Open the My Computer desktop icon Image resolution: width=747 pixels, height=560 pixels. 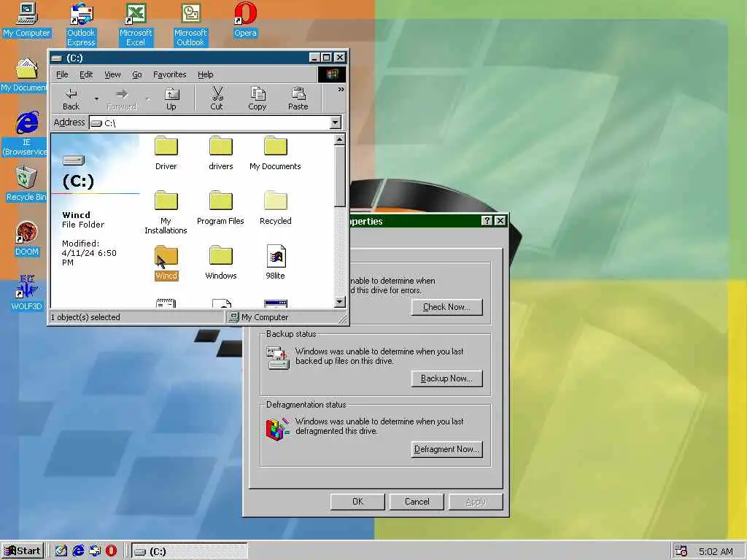tap(26, 20)
